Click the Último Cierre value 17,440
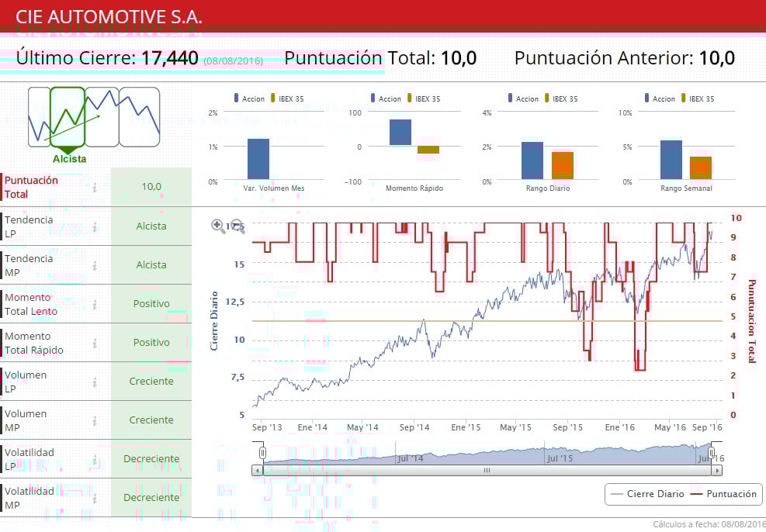 pos(170,58)
